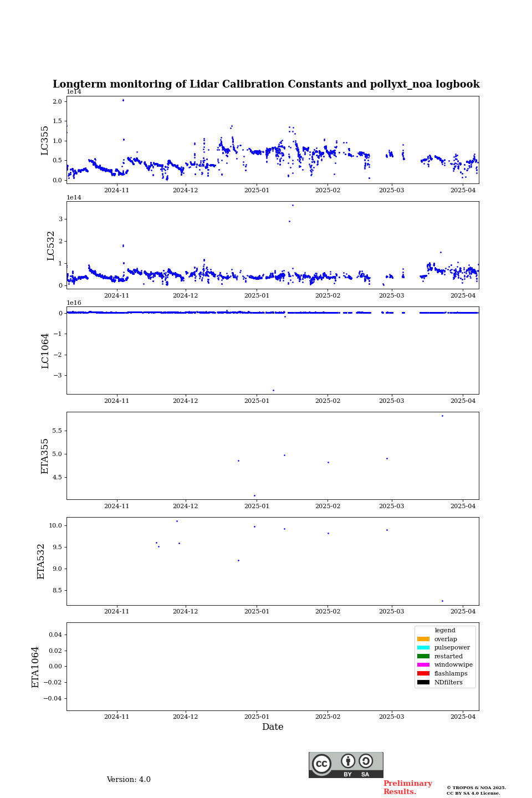
Task: Click the chart title about Lidar Calibration Constants
Action: [x=266, y=84]
